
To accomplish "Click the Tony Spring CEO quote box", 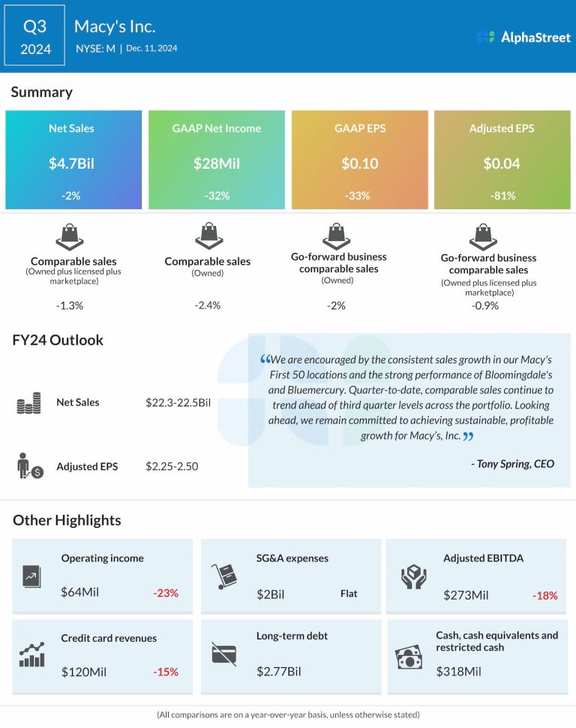I will [x=409, y=411].
